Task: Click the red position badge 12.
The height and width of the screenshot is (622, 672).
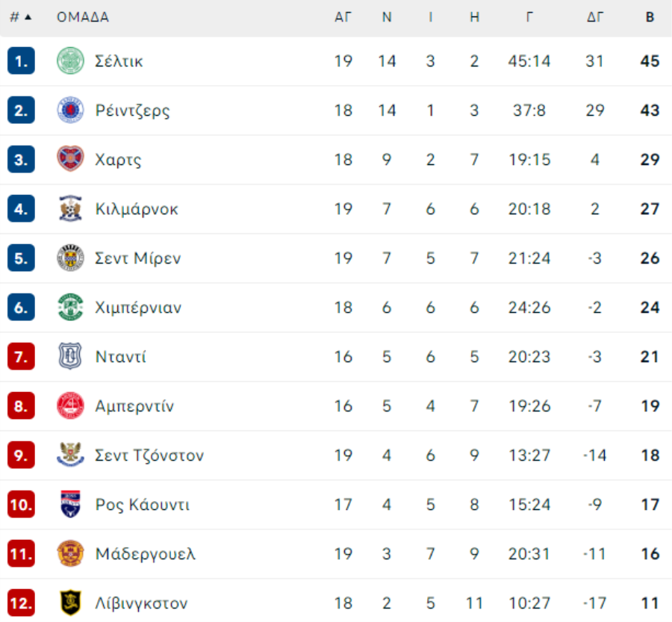Action: (x=21, y=603)
